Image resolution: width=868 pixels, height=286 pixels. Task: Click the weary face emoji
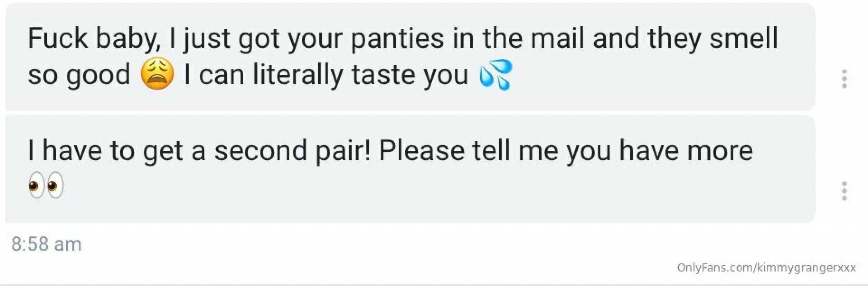157,75
